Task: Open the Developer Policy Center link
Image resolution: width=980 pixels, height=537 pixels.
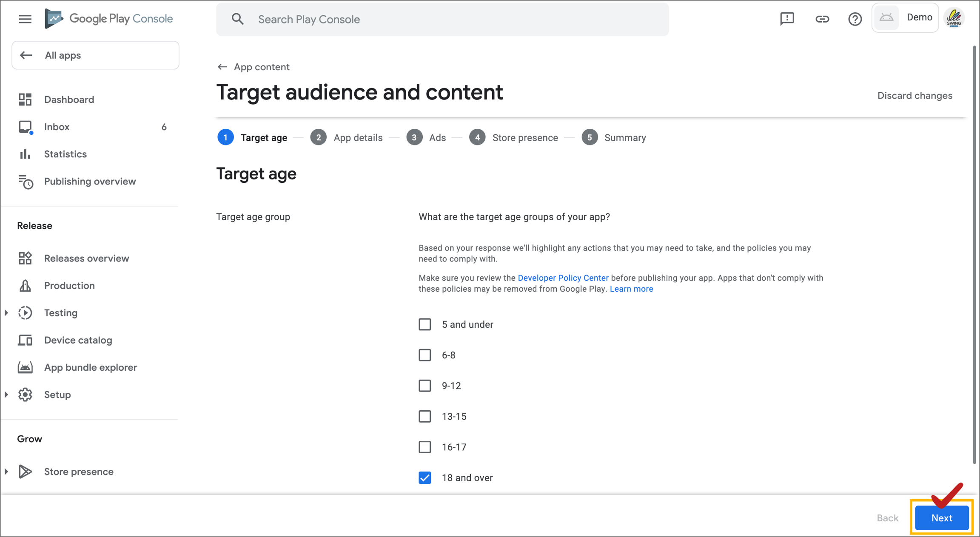Action: (x=563, y=278)
